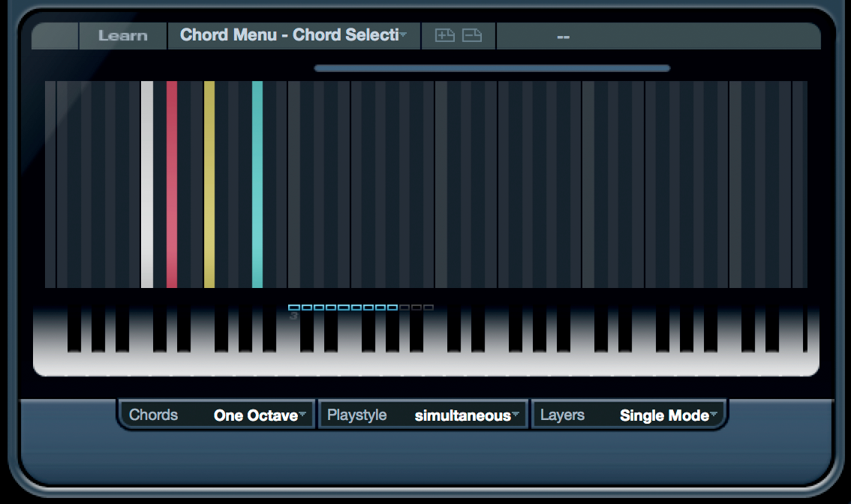Viewport: 851px width, 504px height.
Task: Click the first blue layer indicator square
Action: tap(293, 307)
